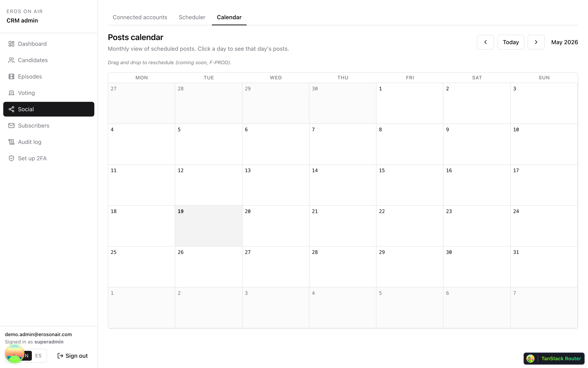Select May 10 day cell
The image size is (588, 368).
(544, 144)
